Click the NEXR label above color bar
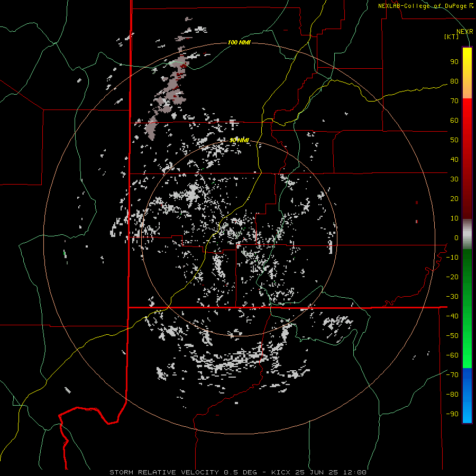Image resolution: width=476 pixels, height=476 pixels. coord(465,32)
